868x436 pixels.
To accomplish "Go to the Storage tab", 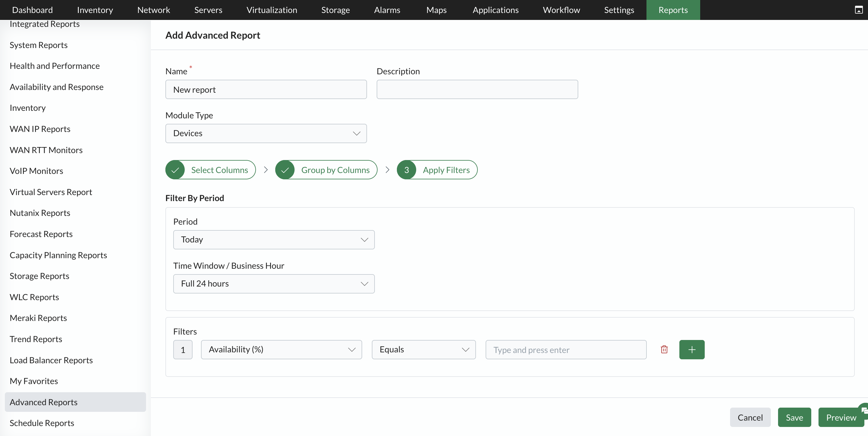I will 336,10.
